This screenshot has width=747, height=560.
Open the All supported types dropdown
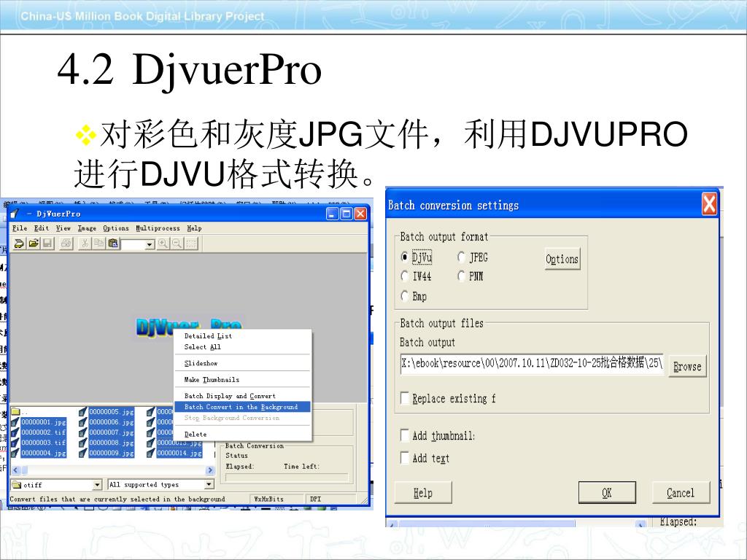point(209,485)
